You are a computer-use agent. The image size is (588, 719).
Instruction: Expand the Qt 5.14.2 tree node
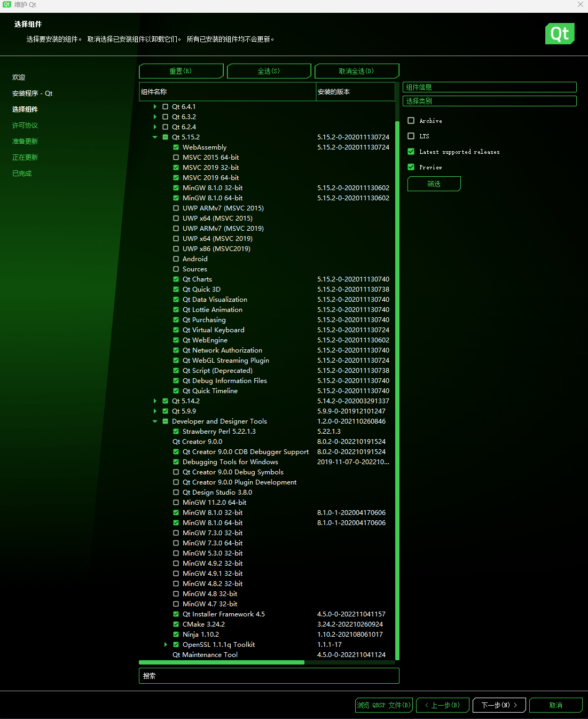click(x=155, y=401)
